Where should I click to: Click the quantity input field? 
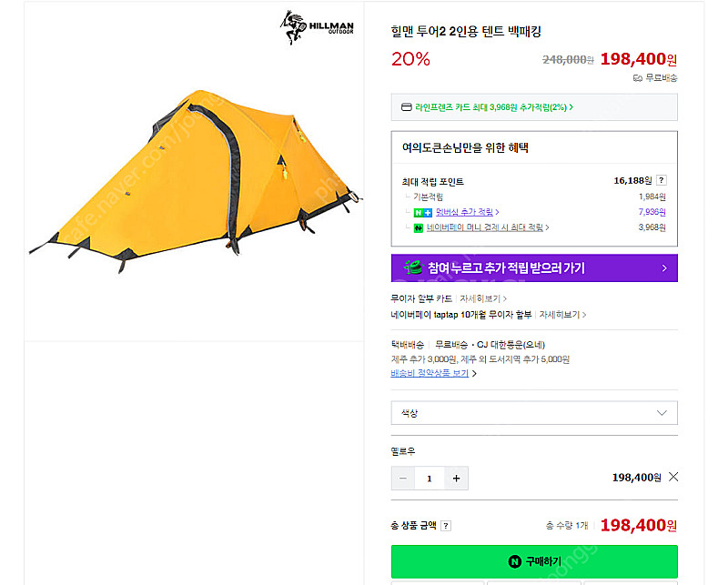(430, 478)
